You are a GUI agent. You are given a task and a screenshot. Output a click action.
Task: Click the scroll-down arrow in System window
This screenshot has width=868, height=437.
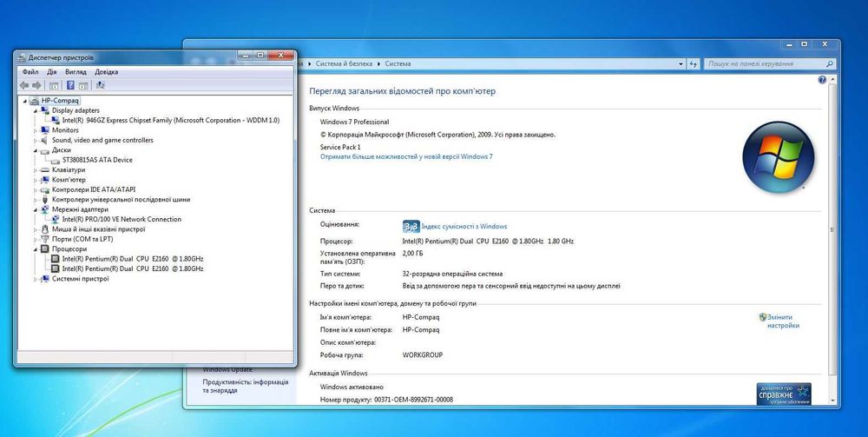[832, 400]
